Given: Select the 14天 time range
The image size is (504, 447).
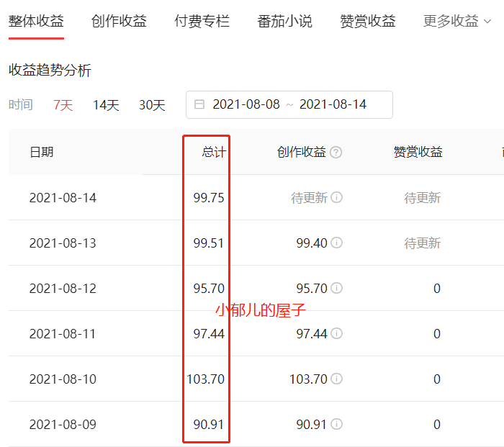Looking at the screenshot, I should 106,105.
